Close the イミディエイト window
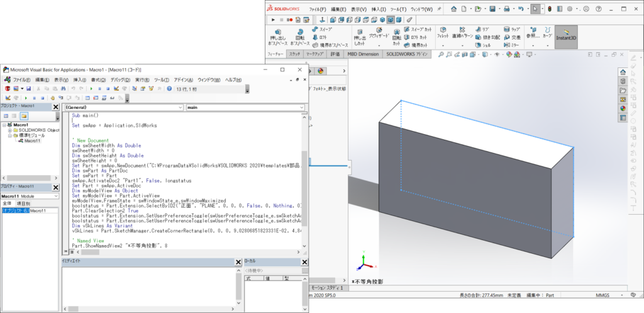Viewport: 644px width, 313px height. pos(238,262)
